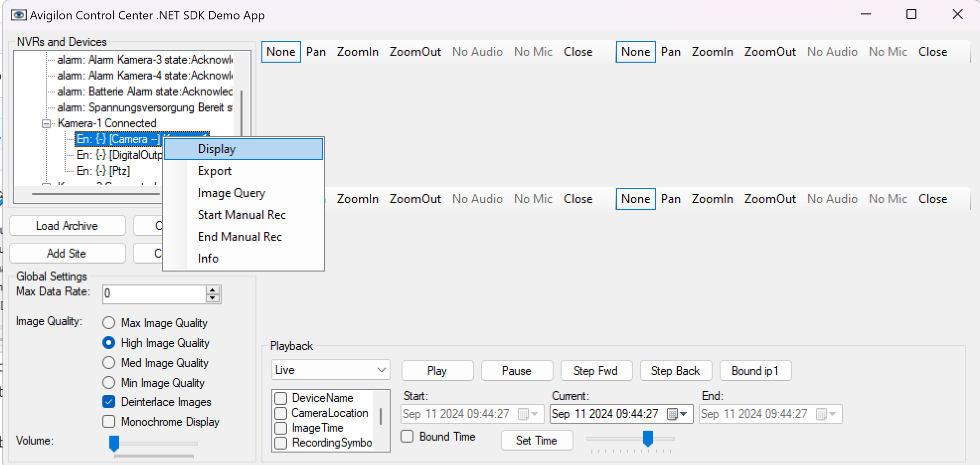The width and height of the screenshot is (980, 465).
Task: Click ZoomIn in upper-right video pane toolbar
Action: pos(713,52)
